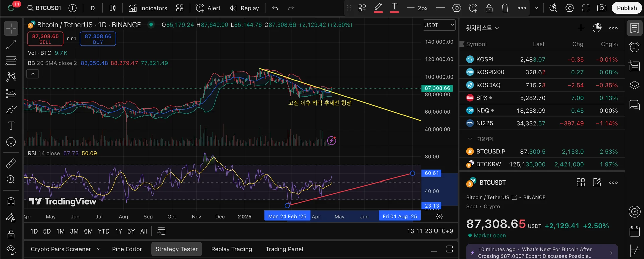Open the D timeframe interval selector

tap(93, 8)
